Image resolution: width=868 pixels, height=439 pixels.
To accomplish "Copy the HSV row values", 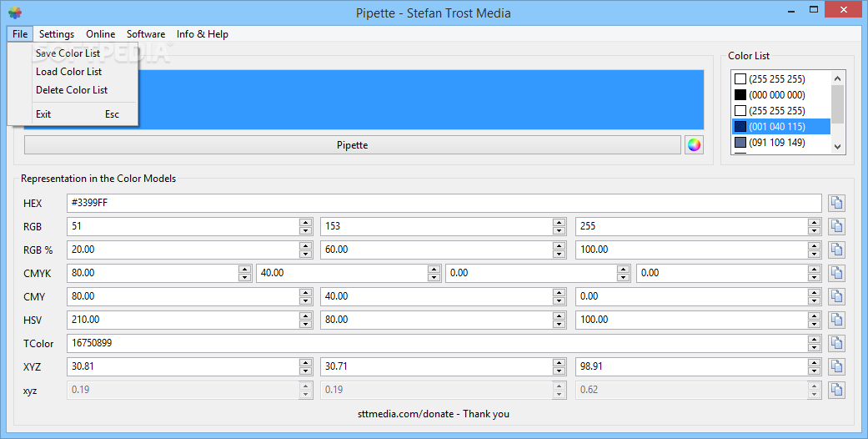I will tap(836, 320).
